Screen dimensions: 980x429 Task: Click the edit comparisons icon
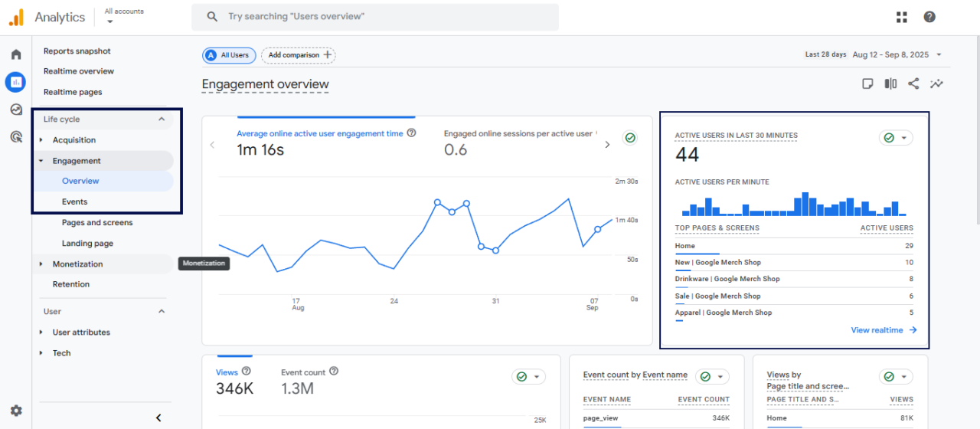pyautogui.click(x=890, y=84)
